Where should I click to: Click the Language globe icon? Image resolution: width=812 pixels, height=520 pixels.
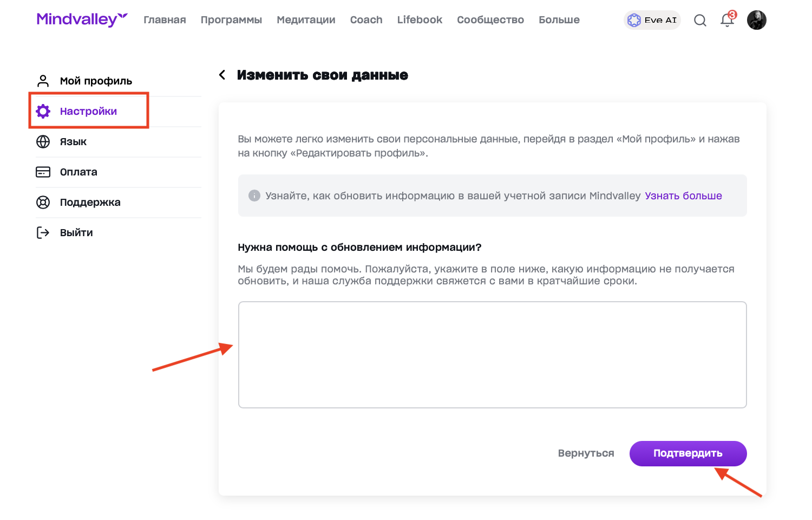pyautogui.click(x=43, y=141)
